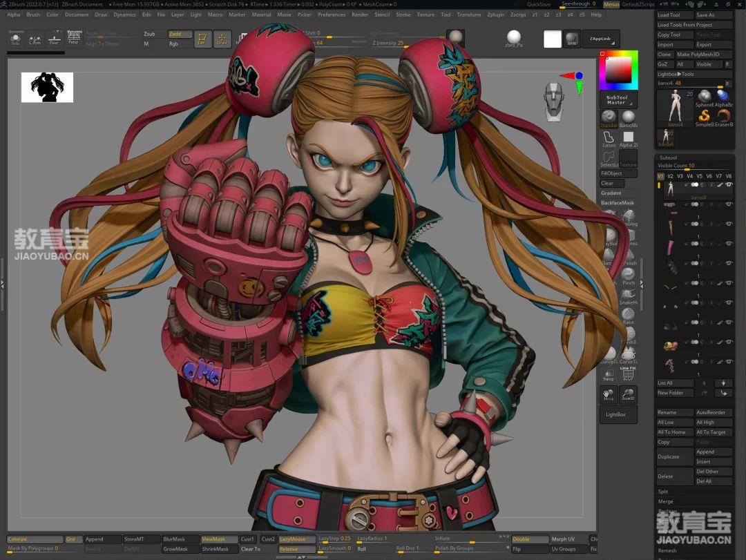Select the Polish brush
The width and height of the screenshot is (746, 560).
click(x=629, y=256)
